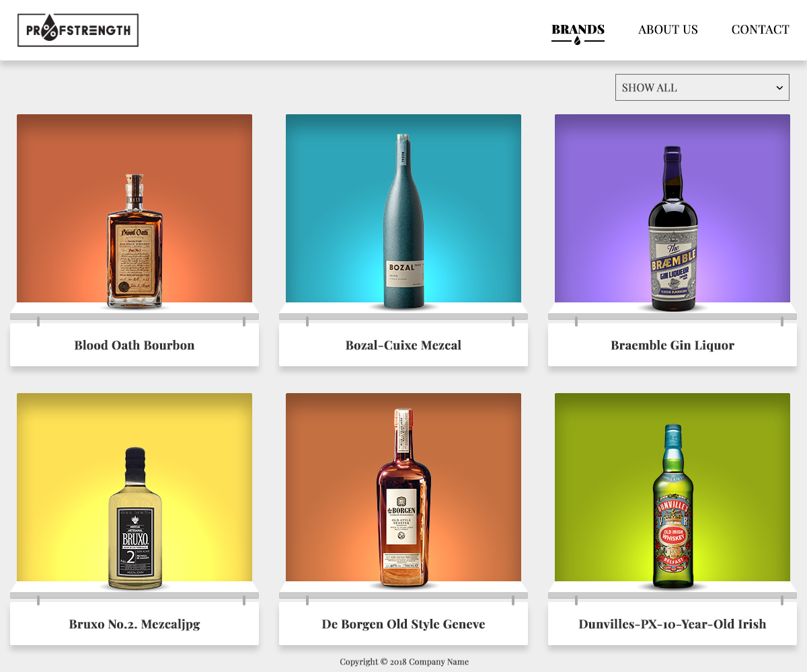Open the Brands menu item

(x=578, y=30)
